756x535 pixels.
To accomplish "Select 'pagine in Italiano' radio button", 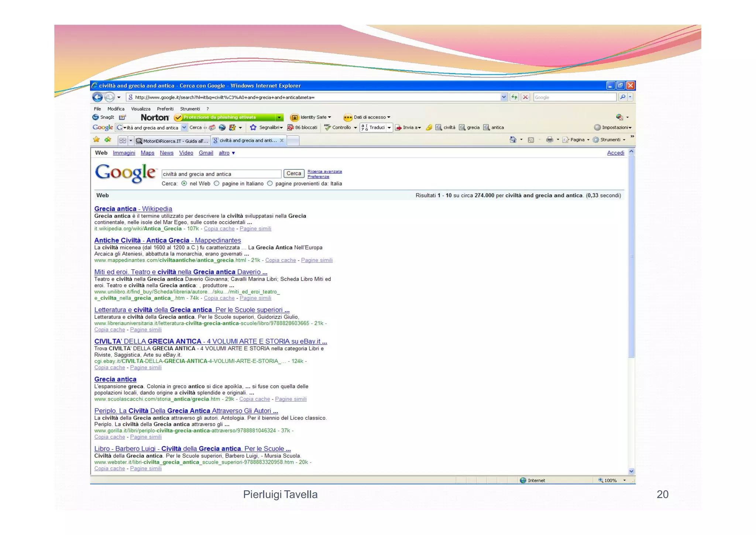I will point(217,184).
